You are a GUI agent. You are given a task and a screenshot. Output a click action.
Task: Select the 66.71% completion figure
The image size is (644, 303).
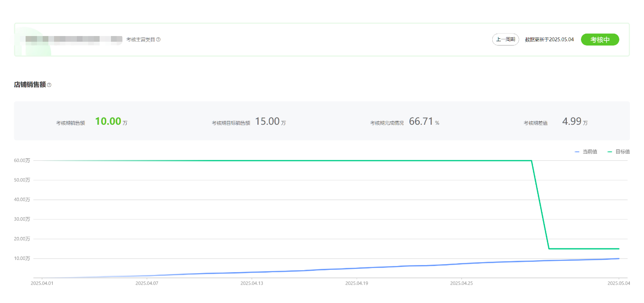pyautogui.click(x=421, y=121)
